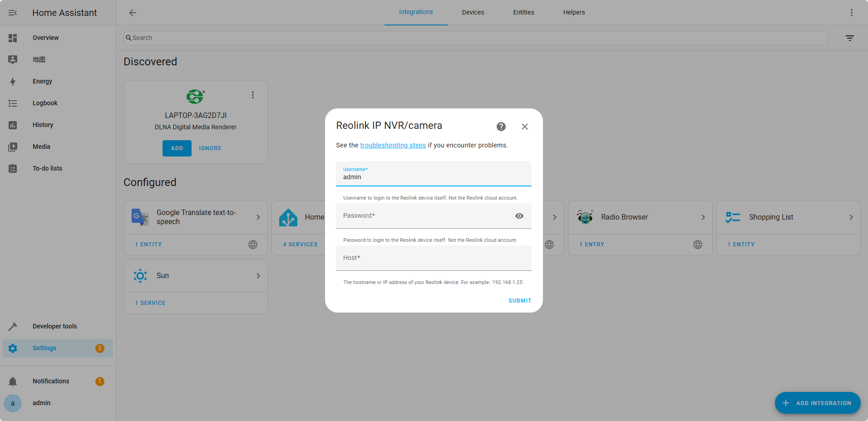Open LAPTOP-3AG2D7JI card options menu
This screenshot has height=421, width=868.
(253, 95)
